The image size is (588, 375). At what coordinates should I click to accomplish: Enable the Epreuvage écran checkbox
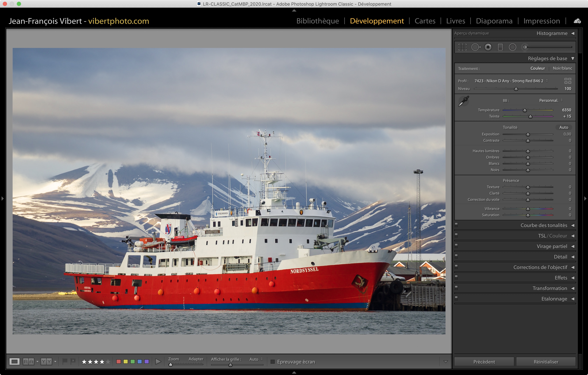coord(272,362)
